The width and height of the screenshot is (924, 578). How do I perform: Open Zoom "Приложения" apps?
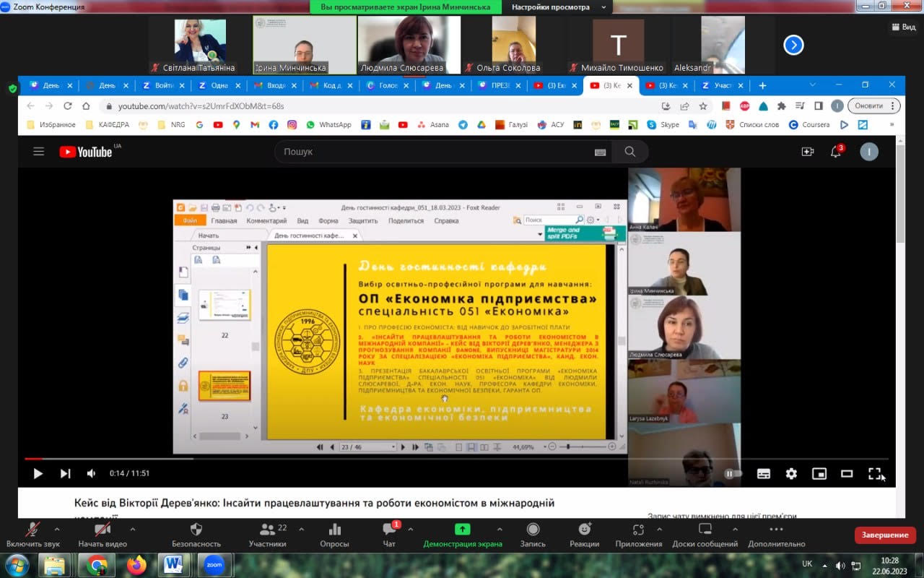tap(638, 535)
